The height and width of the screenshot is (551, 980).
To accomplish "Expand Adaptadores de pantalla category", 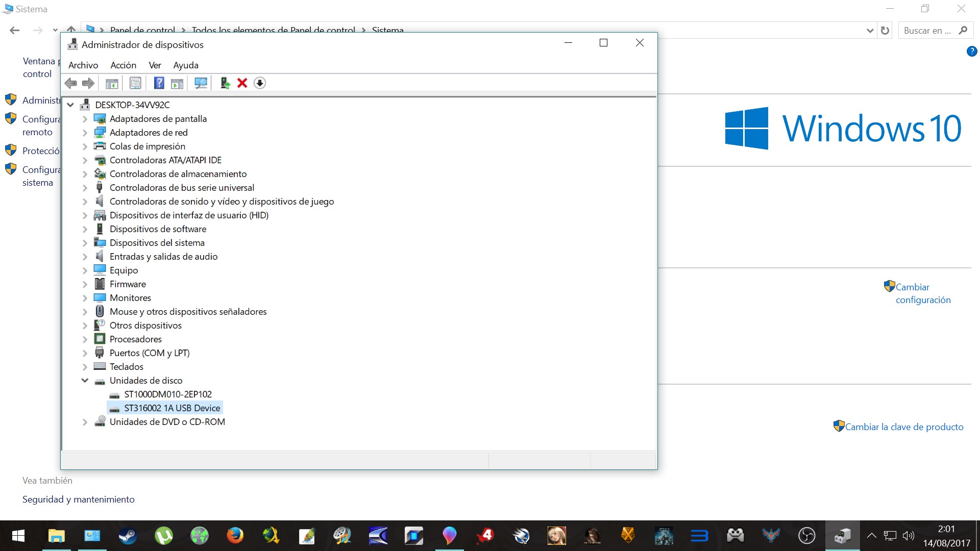I will pos(85,119).
